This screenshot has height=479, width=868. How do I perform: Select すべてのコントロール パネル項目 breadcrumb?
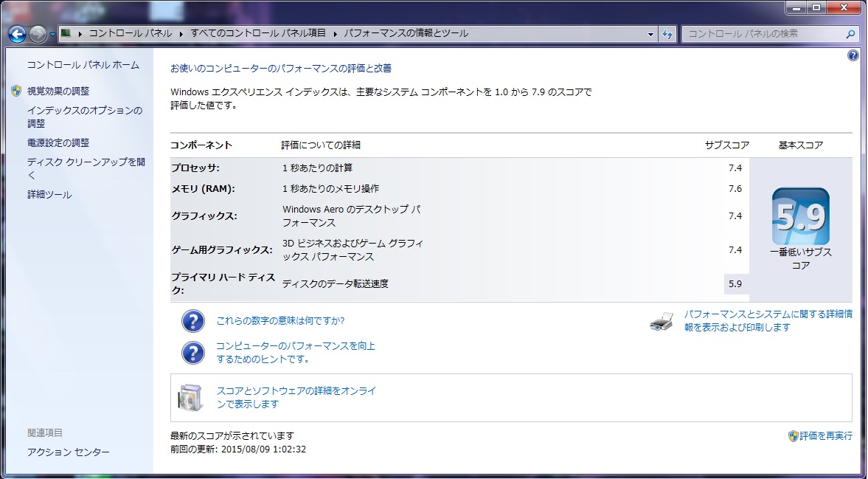click(259, 33)
